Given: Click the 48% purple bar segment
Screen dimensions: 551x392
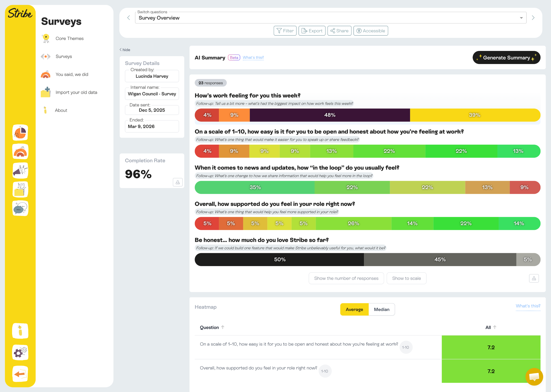Looking at the screenshot, I should [330, 115].
